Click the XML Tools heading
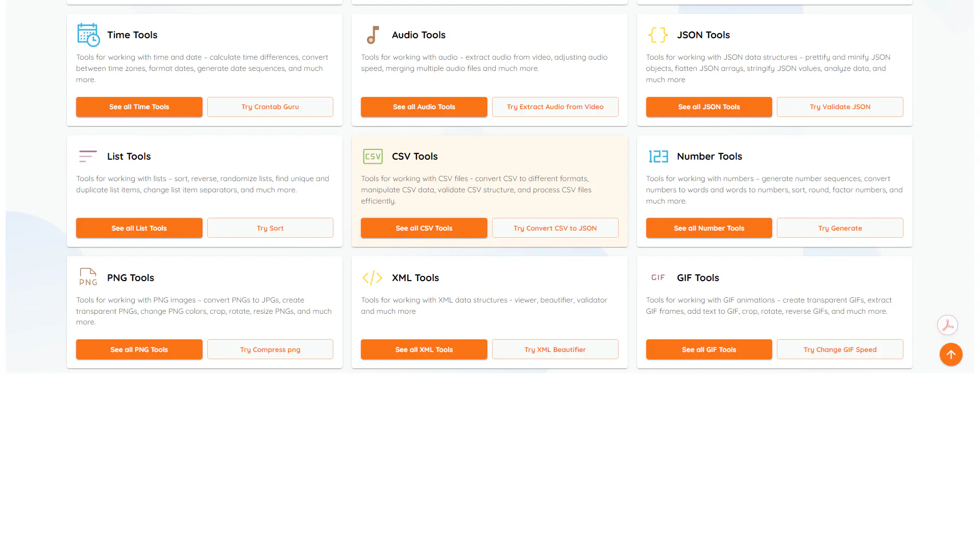 (415, 278)
